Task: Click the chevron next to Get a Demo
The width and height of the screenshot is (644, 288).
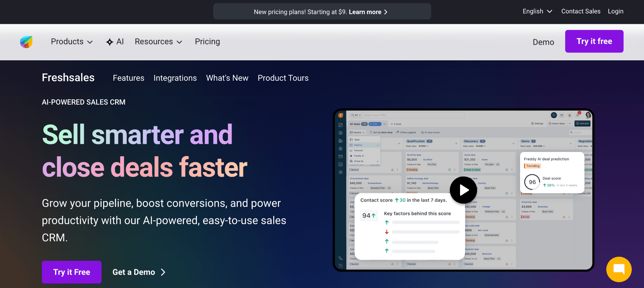Action: (163, 272)
